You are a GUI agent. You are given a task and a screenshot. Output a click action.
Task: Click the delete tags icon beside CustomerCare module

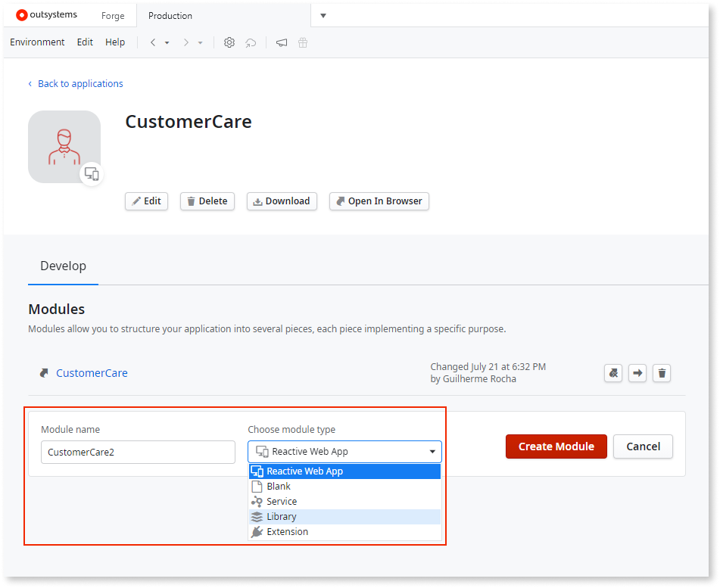pyautogui.click(x=613, y=373)
